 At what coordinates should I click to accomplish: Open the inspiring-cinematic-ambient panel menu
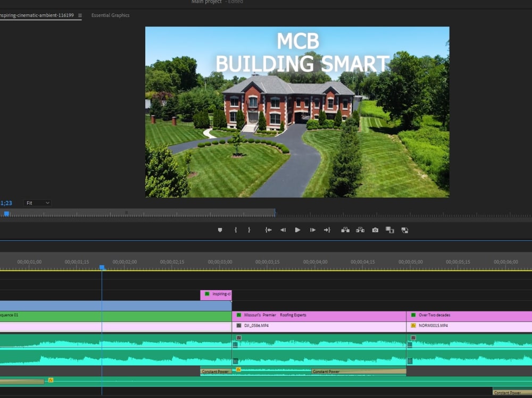[80, 15]
